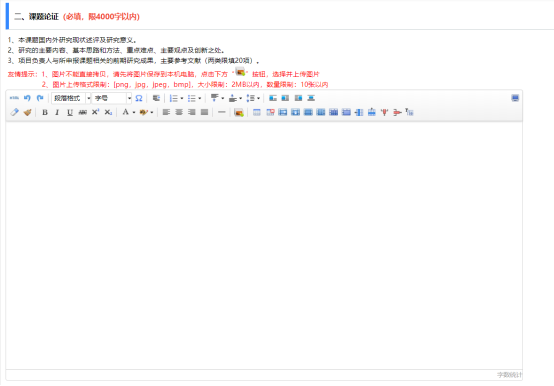
Task: Toggle underline formatting
Action: (x=70, y=112)
